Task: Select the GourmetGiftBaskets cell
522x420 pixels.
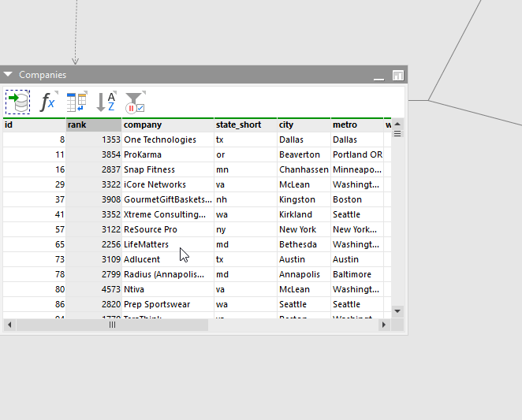Action: coord(168,199)
